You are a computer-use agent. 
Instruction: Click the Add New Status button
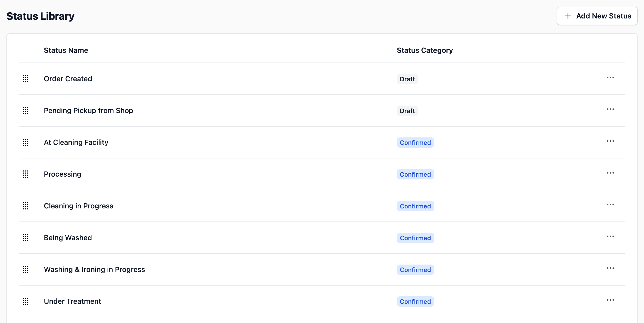tap(597, 16)
